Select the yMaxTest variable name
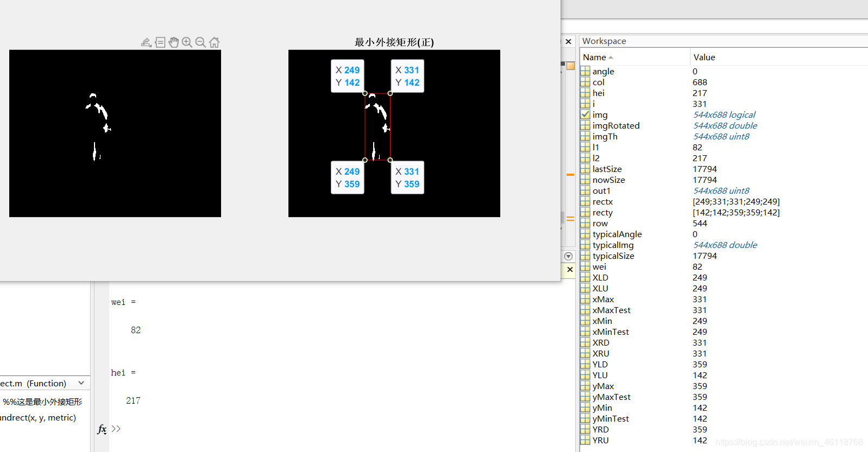This screenshot has width=868, height=452. pyautogui.click(x=611, y=397)
